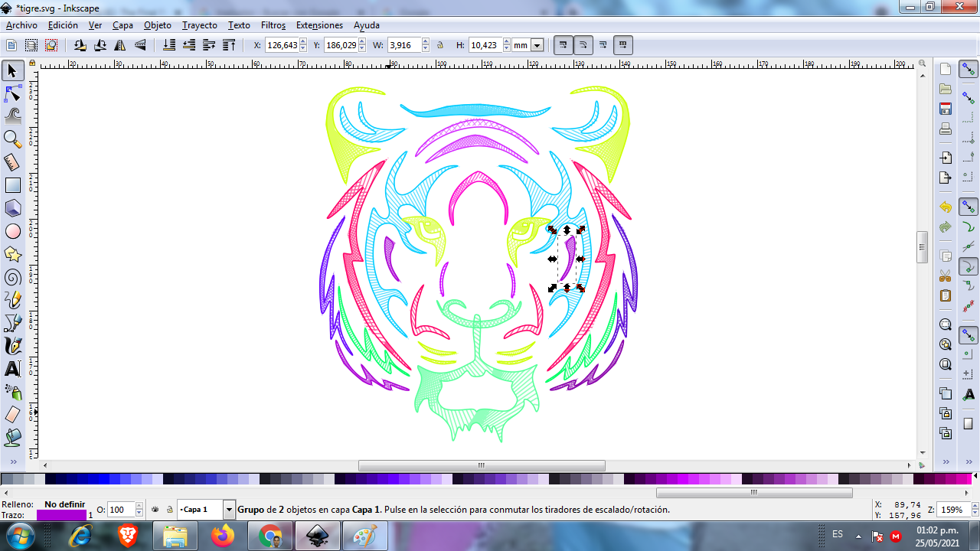Select the Bezier pen tool
The width and height of the screenshot is (980, 551).
pos(12,323)
